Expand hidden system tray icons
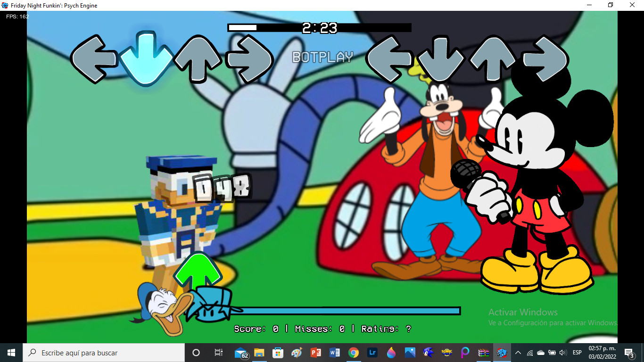Viewport: 644px width, 362px height. point(518,353)
